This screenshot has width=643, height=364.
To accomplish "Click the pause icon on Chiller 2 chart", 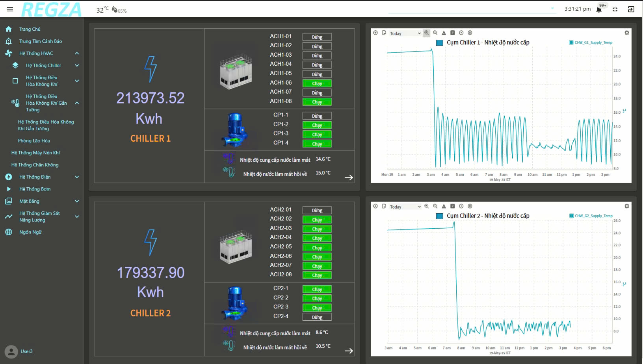I will 470,206.
